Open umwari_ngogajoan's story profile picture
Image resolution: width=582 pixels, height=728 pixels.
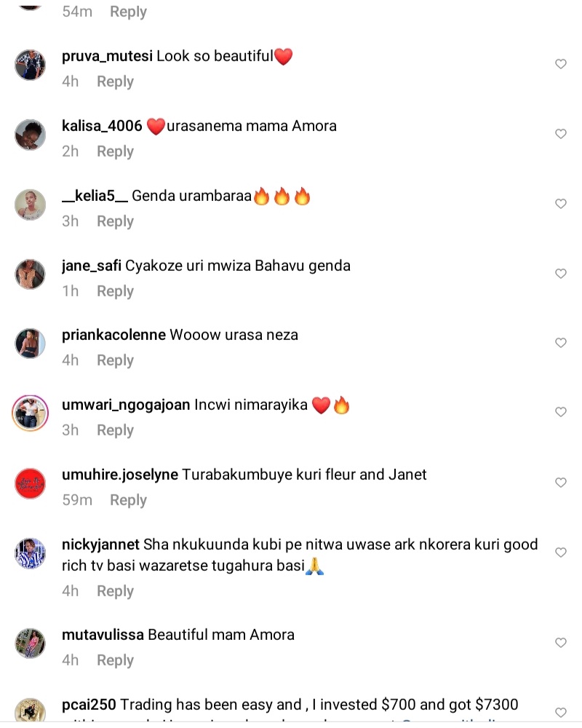tap(30, 414)
